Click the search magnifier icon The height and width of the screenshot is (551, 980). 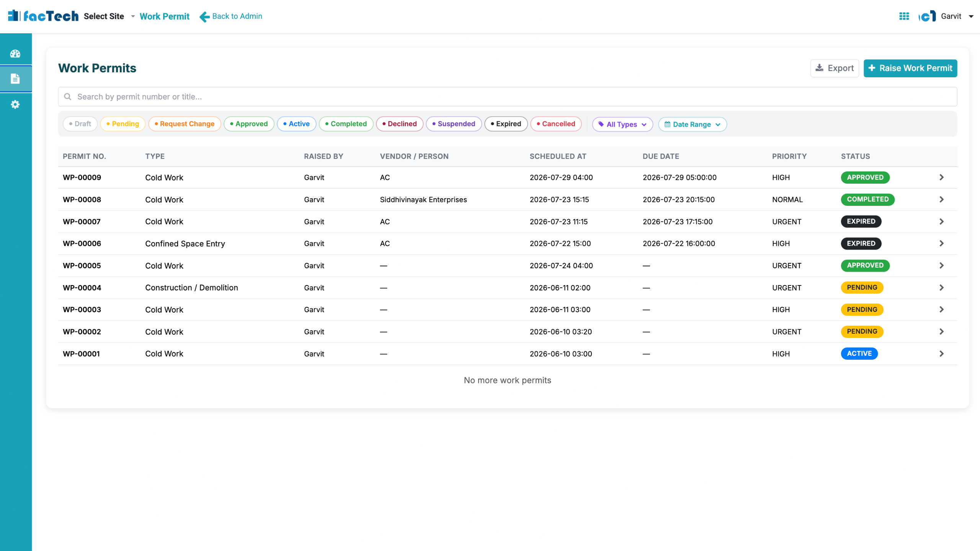(x=68, y=96)
